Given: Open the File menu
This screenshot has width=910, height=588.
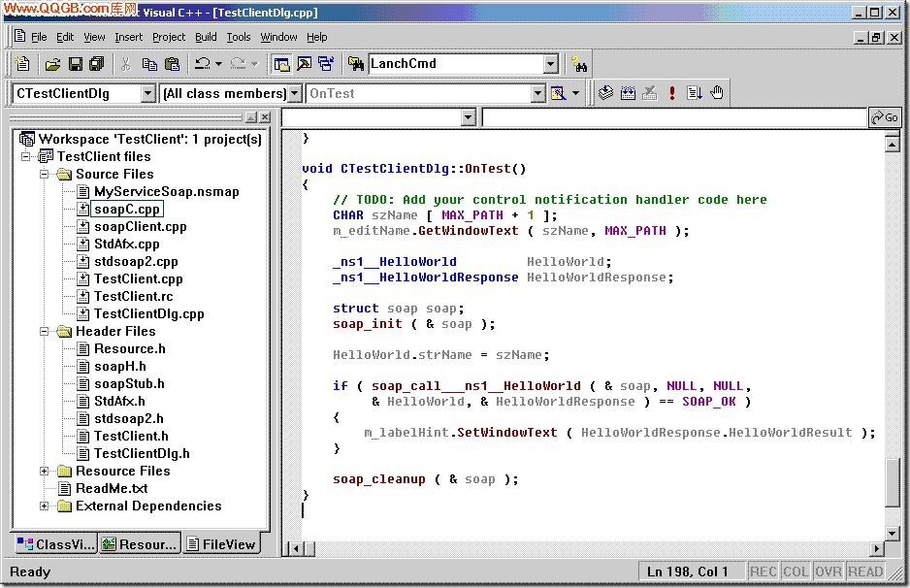Looking at the screenshot, I should (39, 37).
